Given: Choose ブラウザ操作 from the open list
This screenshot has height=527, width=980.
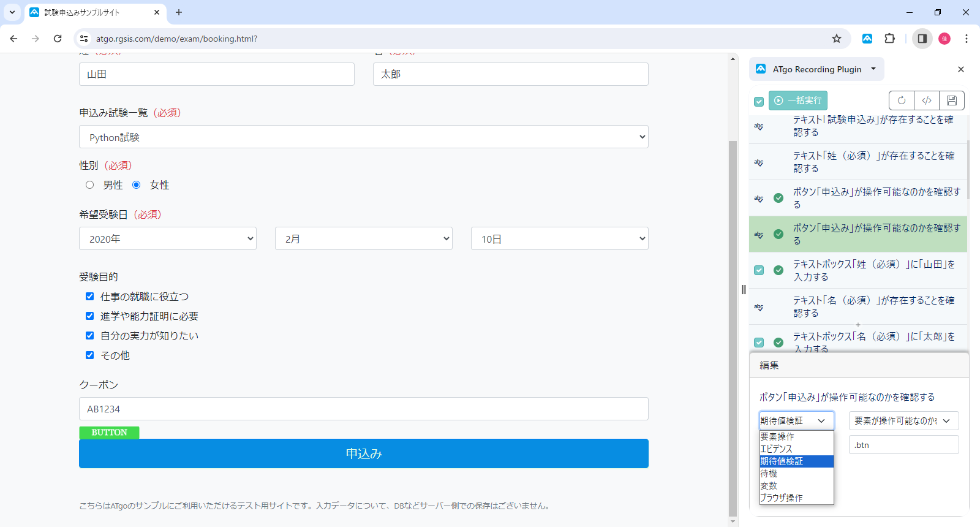Looking at the screenshot, I should point(796,498).
